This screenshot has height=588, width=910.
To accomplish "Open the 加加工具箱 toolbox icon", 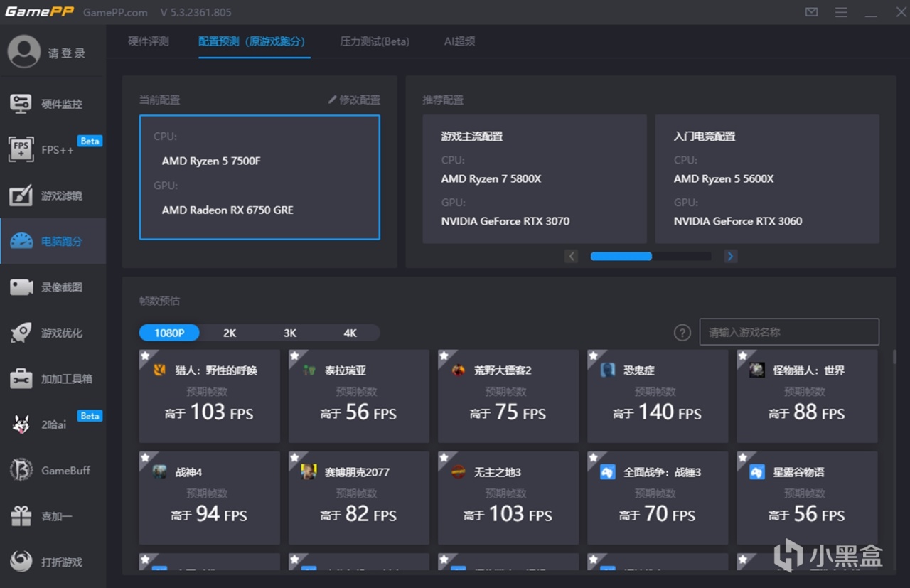I will pos(21,379).
